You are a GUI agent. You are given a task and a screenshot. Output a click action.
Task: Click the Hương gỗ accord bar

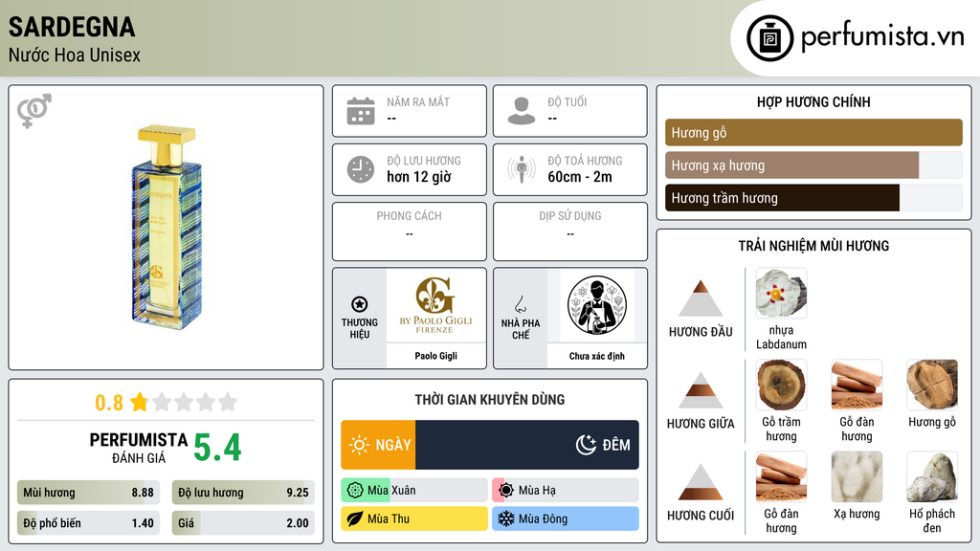(x=813, y=132)
